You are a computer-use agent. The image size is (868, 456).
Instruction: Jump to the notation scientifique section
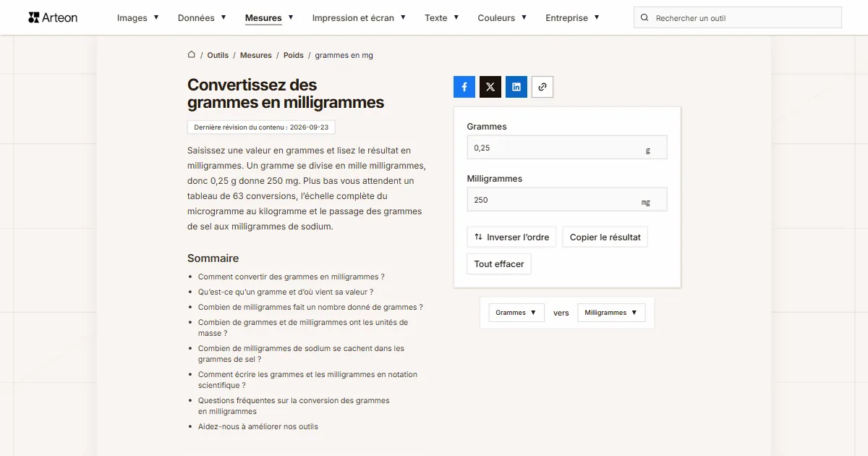pos(308,380)
